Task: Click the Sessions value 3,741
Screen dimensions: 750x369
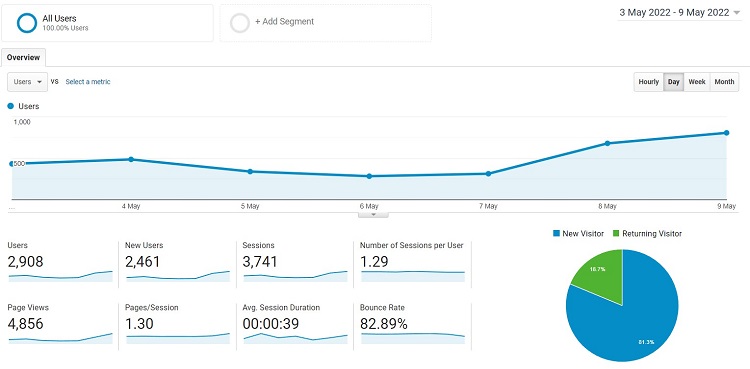Action: pos(260,262)
